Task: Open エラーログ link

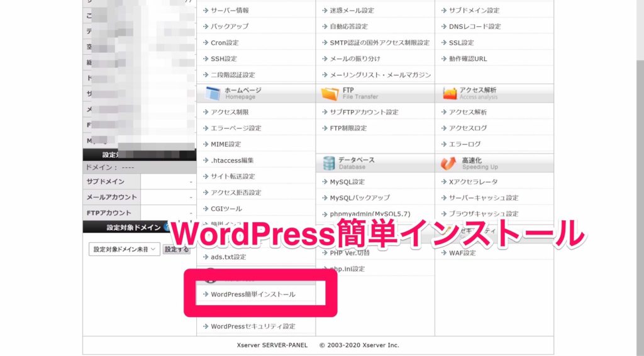Action: (465, 144)
